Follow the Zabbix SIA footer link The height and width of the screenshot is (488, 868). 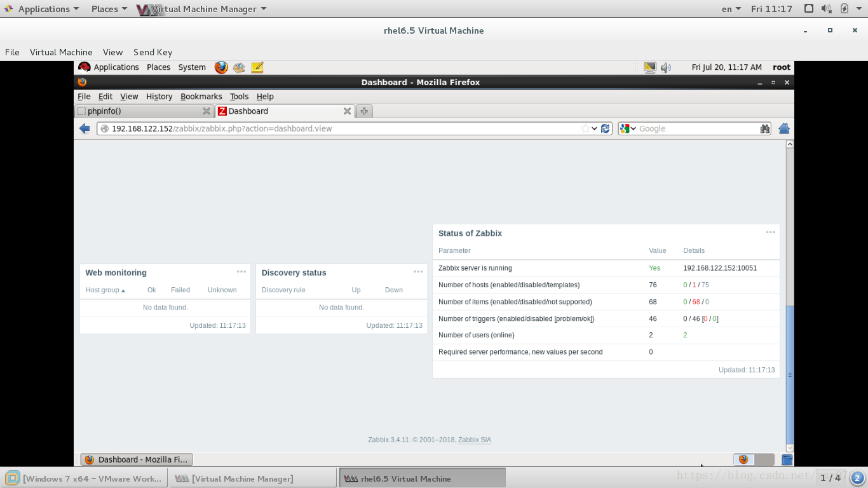click(x=475, y=440)
